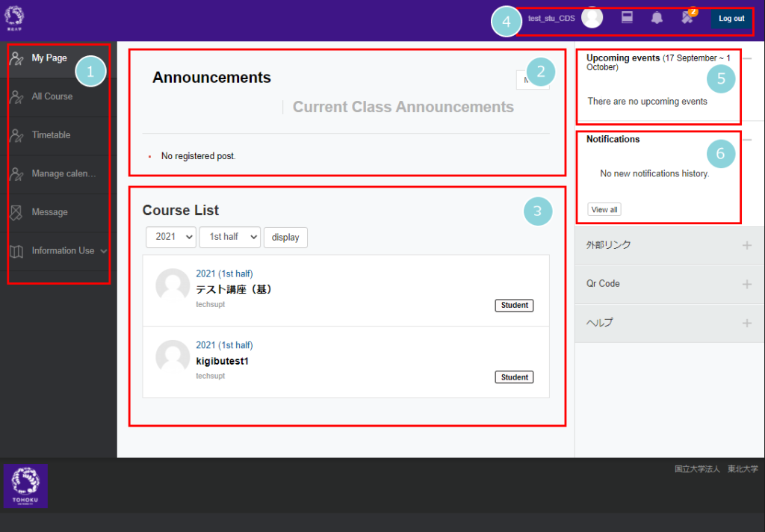Open the user profile avatar in header
Screen dimensions: 765x532
pyautogui.click(x=592, y=18)
